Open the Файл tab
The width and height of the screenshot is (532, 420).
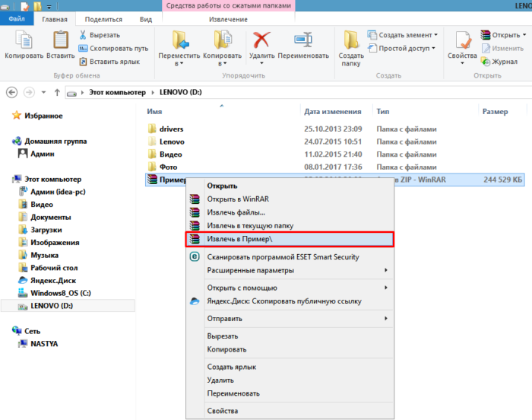17,19
